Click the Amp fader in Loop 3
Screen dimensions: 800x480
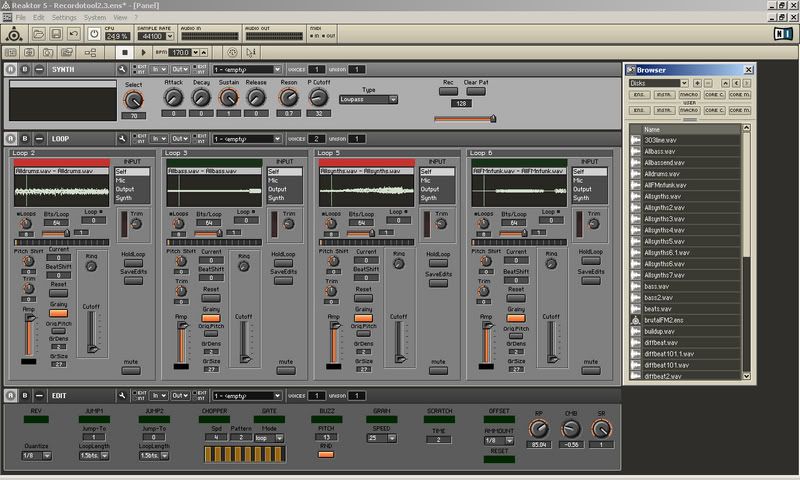tap(182, 342)
